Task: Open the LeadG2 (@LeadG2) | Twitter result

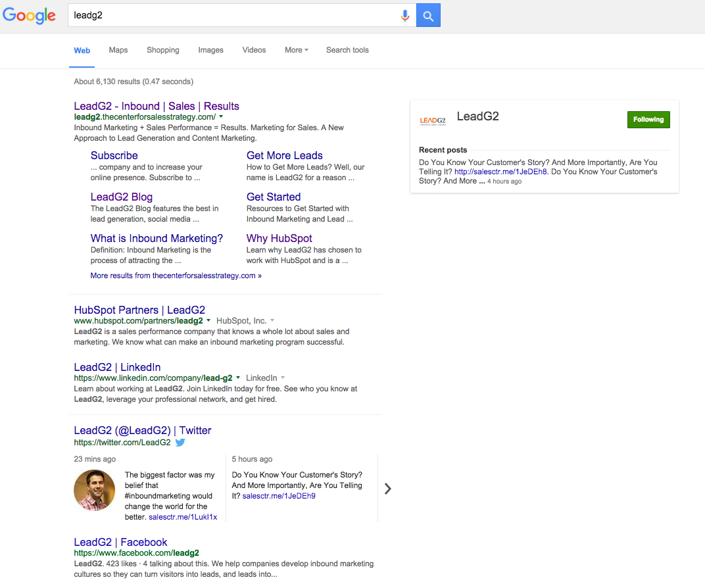Action: click(143, 431)
